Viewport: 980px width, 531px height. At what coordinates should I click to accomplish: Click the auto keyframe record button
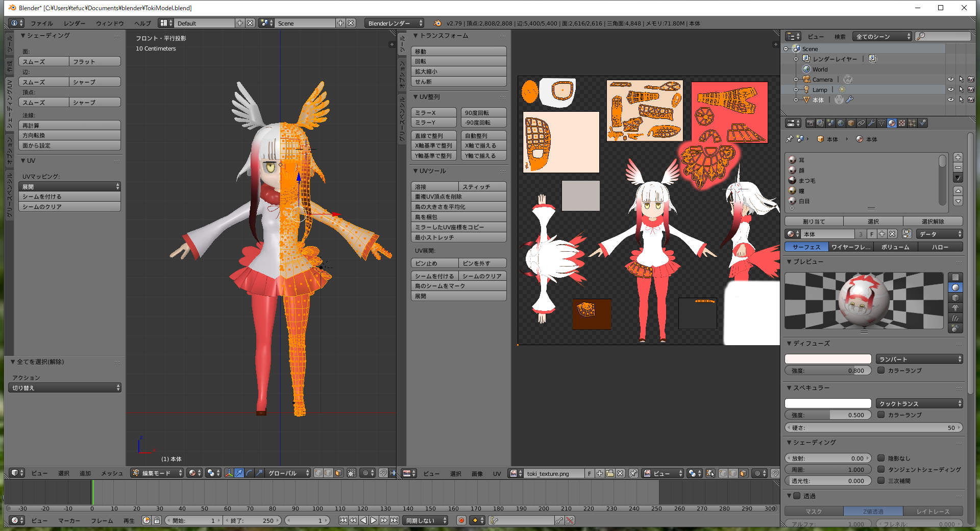click(x=461, y=520)
